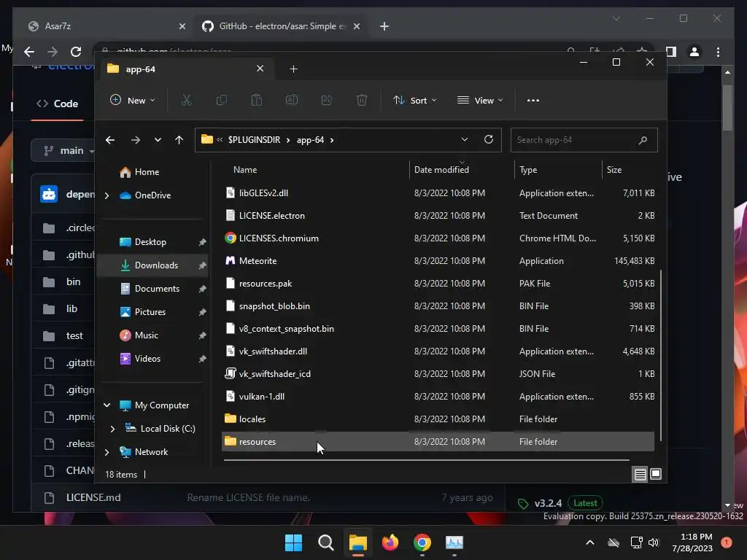Open the Chrome profile avatar button
747x560 pixels.
coord(694,52)
